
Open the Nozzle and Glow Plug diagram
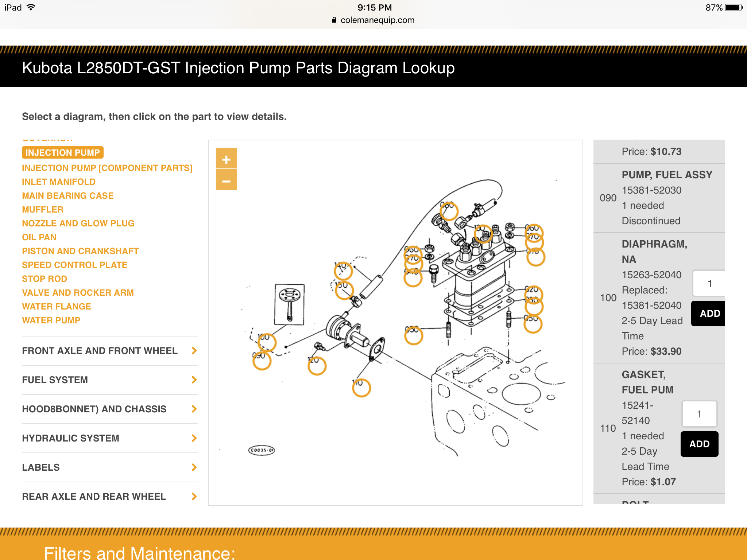coord(78,223)
